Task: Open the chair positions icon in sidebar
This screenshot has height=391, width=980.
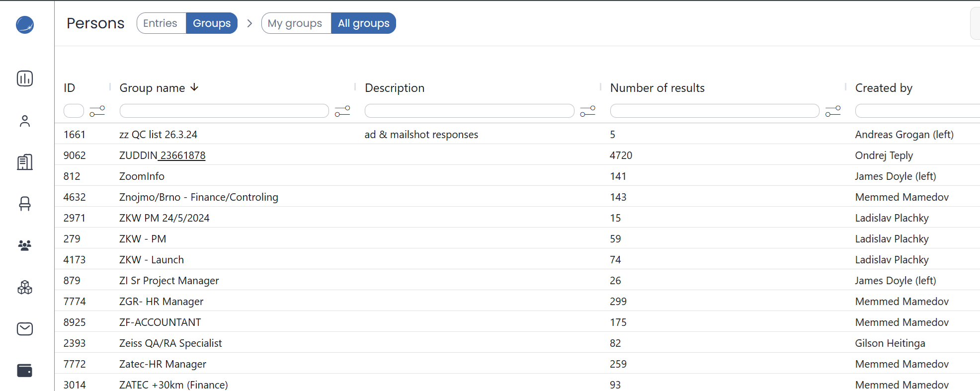Action: click(25, 204)
